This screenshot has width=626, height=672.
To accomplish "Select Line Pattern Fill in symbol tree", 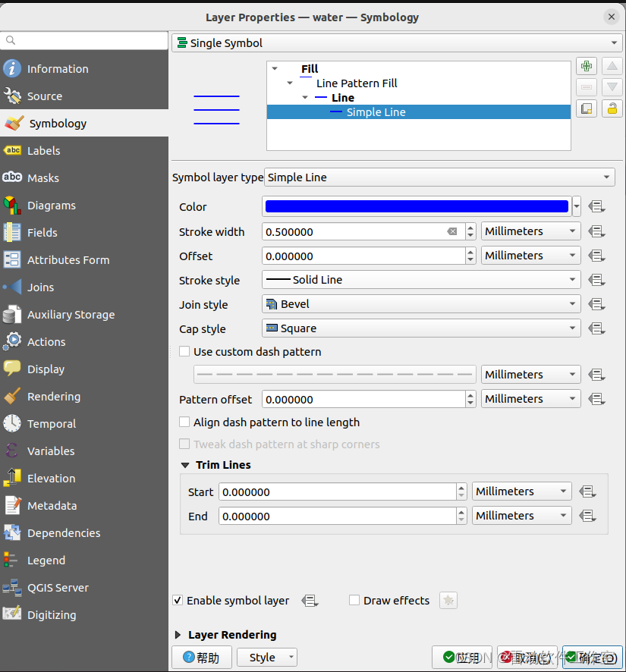I will (357, 83).
